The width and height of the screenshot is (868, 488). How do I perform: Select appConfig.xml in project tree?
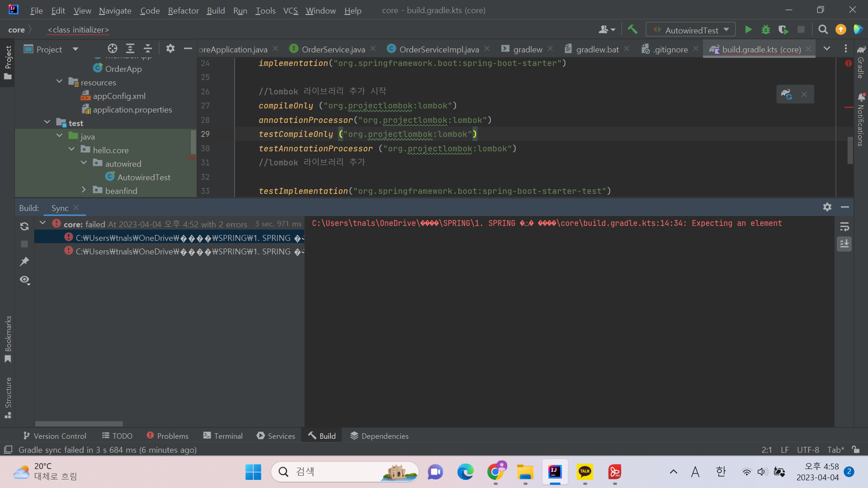pos(119,96)
